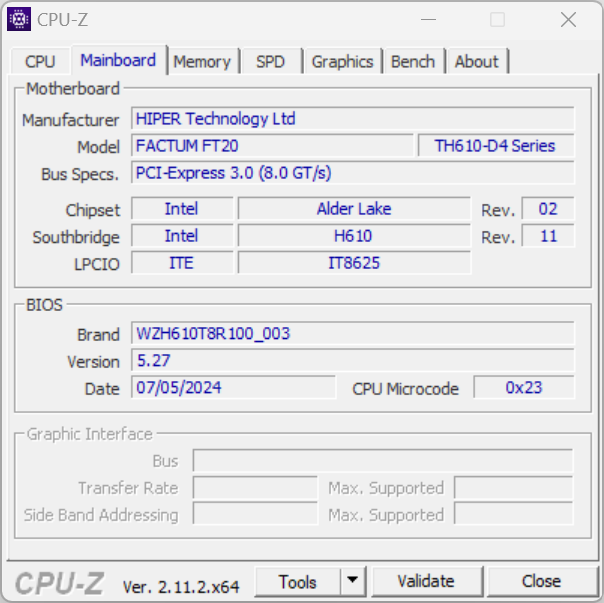Minimize the CPU-Z window
604x603 pixels.
pos(428,19)
